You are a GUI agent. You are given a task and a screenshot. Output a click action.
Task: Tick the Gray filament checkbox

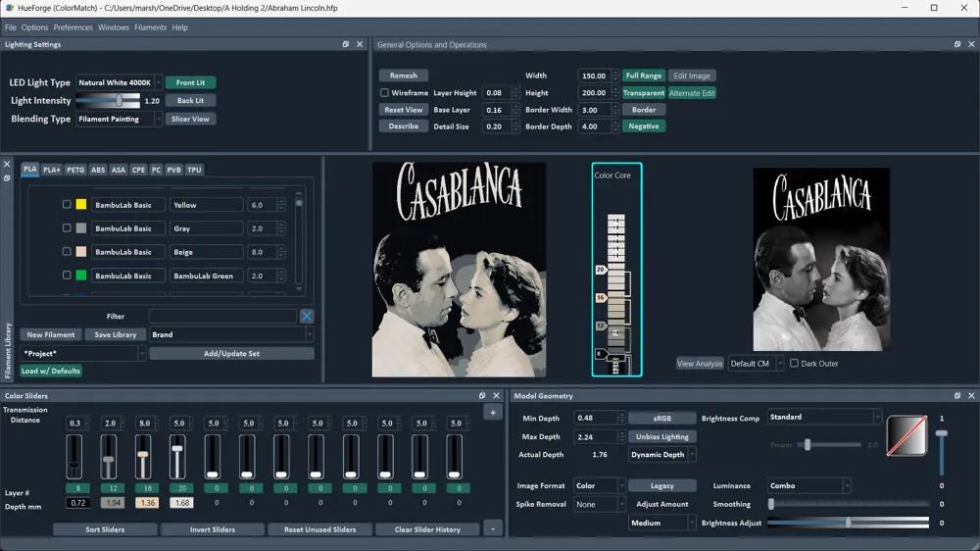pyautogui.click(x=67, y=228)
